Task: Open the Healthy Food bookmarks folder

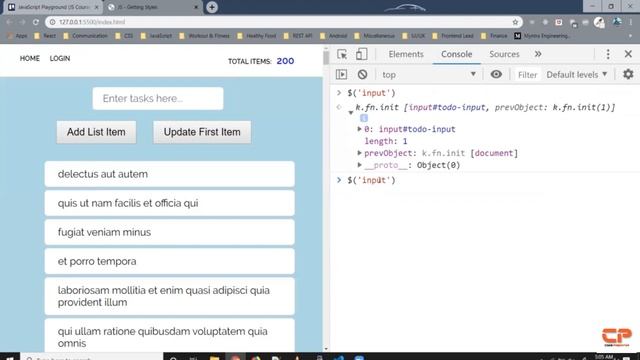Action: [x=256, y=36]
